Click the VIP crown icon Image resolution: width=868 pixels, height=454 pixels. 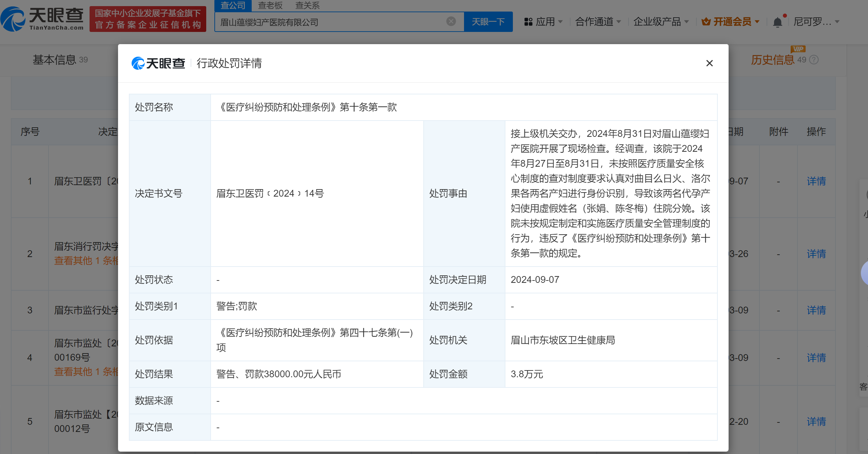[706, 22]
